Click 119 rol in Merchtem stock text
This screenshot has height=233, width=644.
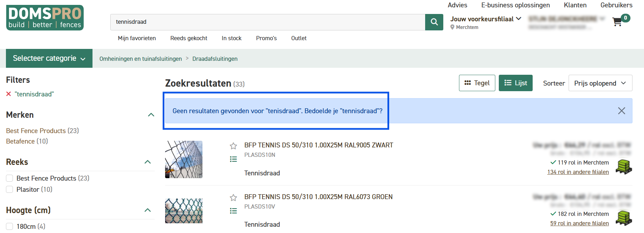(x=583, y=162)
